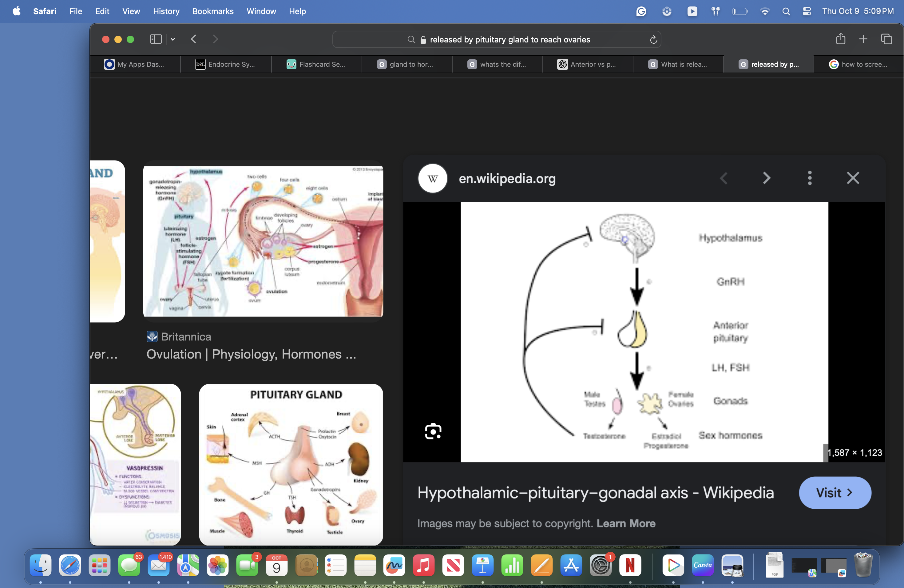Click the Wi-Fi status icon in the menu bar
The width and height of the screenshot is (904, 588).
coord(765,11)
